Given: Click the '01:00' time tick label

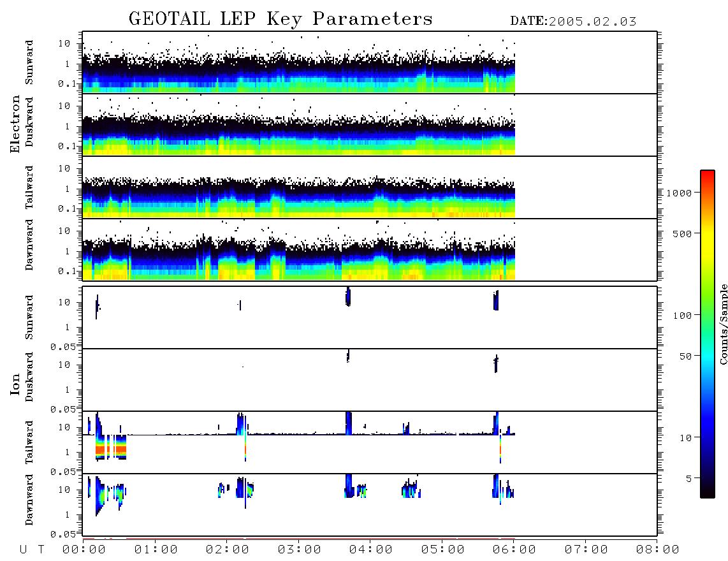Looking at the screenshot, I should (156, 550).
